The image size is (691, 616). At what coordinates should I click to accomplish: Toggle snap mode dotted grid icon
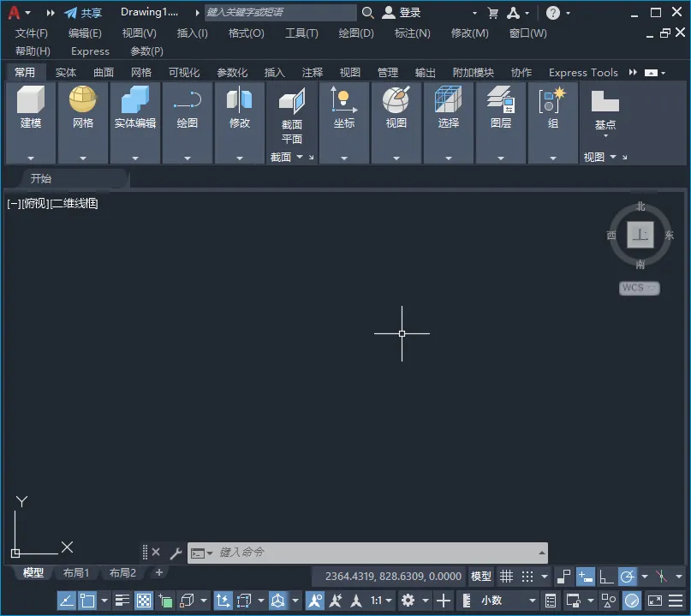pyautogui.click(x=527, y=577)
